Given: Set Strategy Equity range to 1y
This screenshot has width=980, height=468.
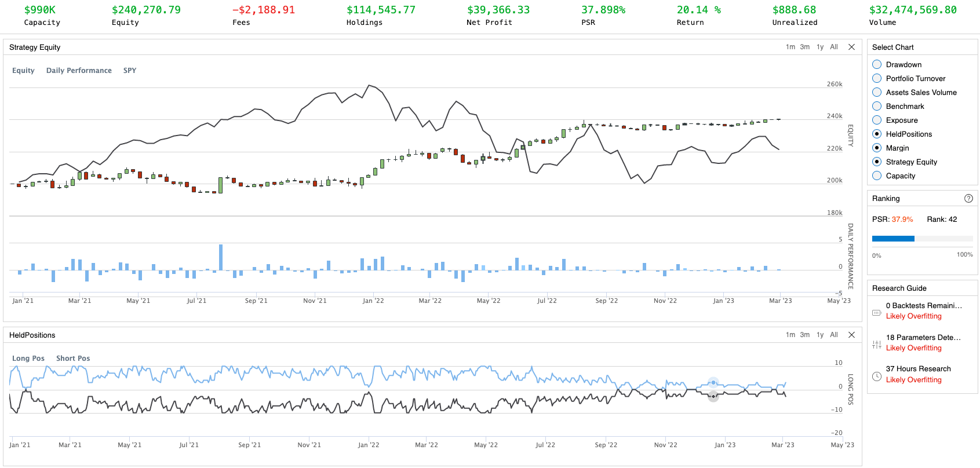Looking at the screenshot, I should (820, 47).
